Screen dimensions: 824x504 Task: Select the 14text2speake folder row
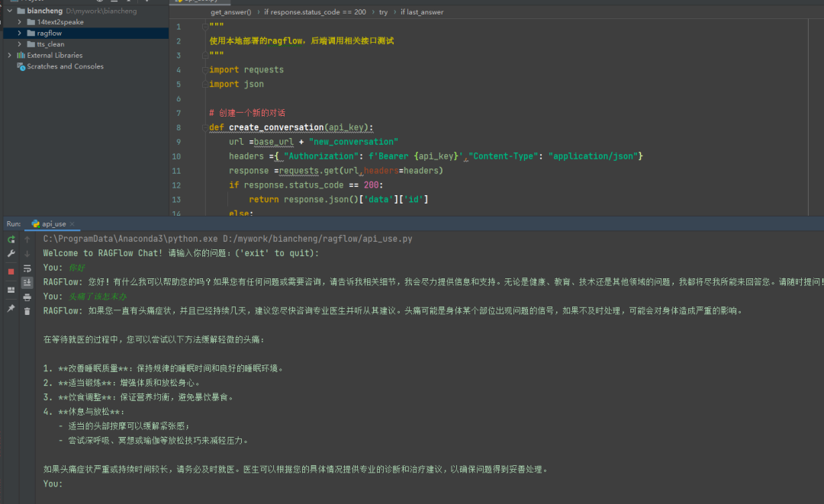(x=85, y=22)
